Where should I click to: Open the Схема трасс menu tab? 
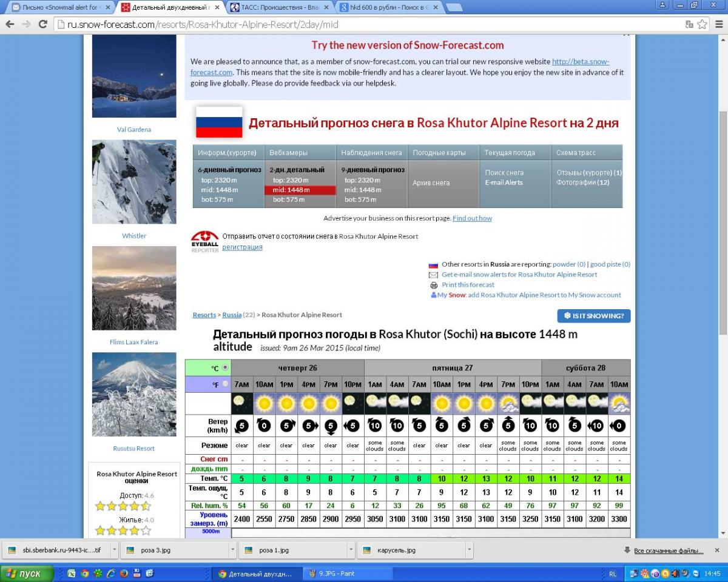pos(587,153)
